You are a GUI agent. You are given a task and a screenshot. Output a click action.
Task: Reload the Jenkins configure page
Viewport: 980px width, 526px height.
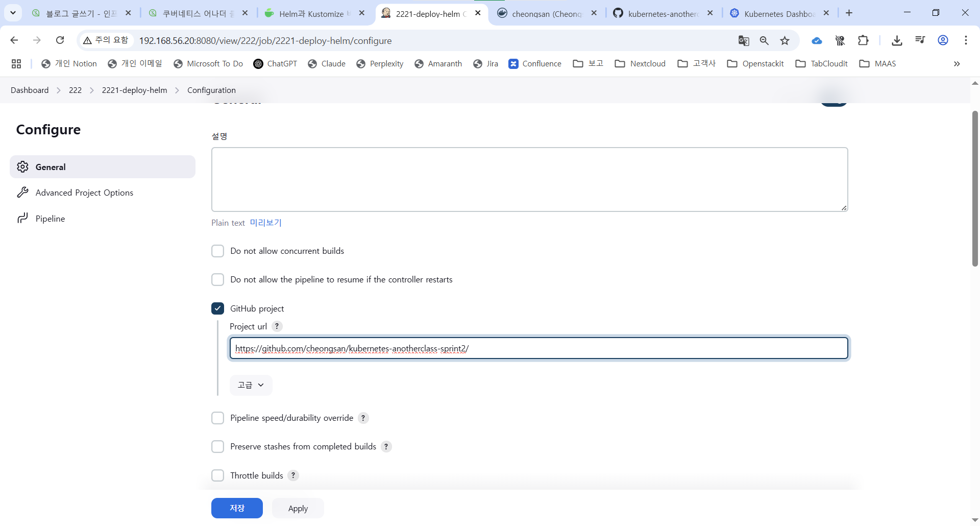point(60,40)
